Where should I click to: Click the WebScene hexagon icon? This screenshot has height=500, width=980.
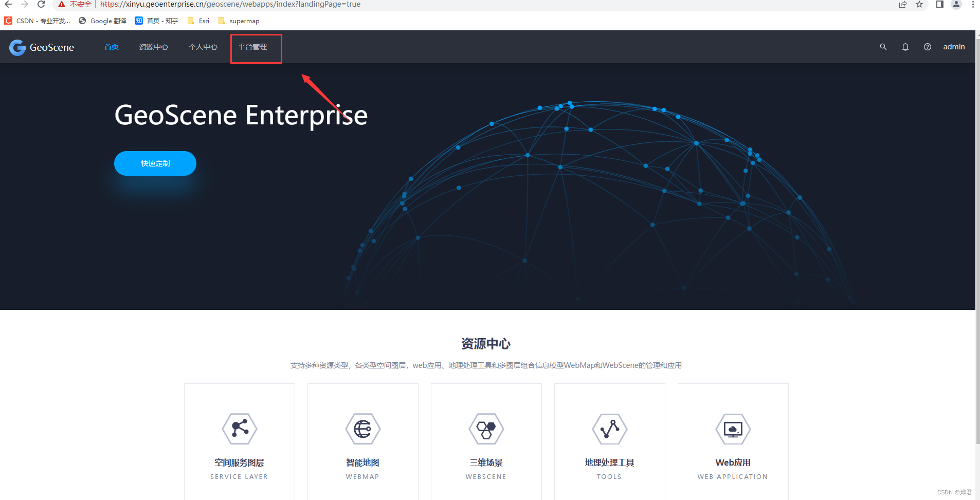point(486,429)
